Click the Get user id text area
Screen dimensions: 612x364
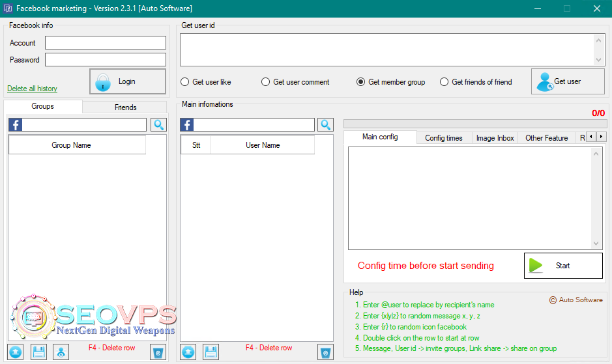(386, 49)
